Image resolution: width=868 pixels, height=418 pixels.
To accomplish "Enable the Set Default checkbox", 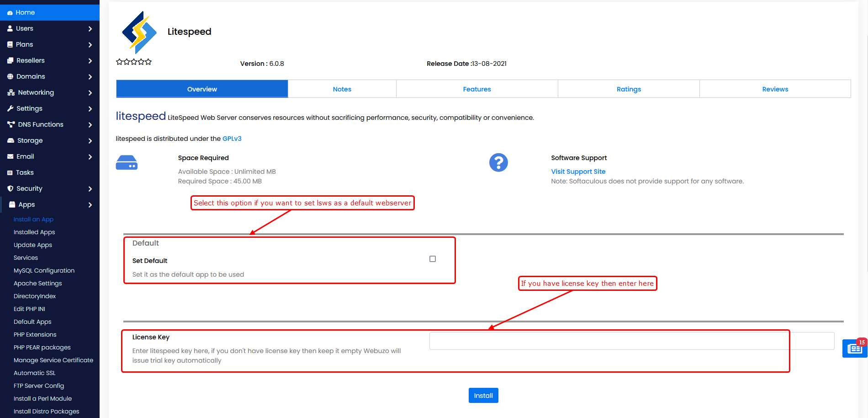I will click(x=433, y=259).
